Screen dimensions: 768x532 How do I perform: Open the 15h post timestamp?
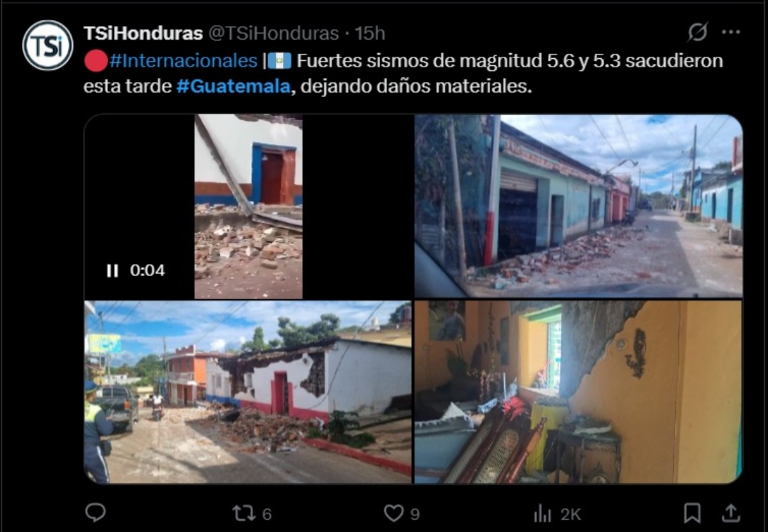click(x=370, y=33)
